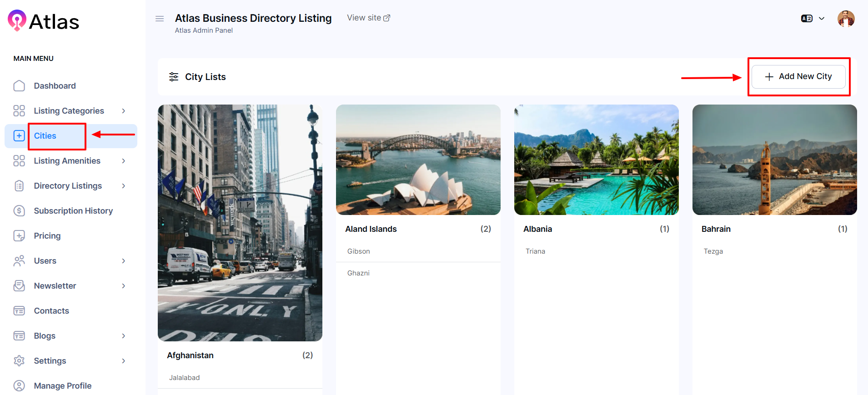Expand the Users submenu arrow
The width and height of the screenshot is (868, 395).
[123, 261]
